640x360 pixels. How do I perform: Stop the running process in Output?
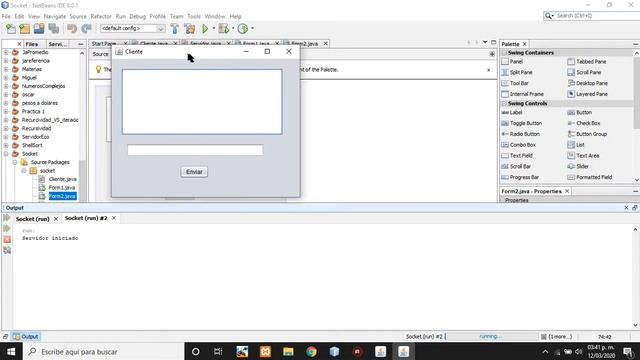click(x=7, y=239)
